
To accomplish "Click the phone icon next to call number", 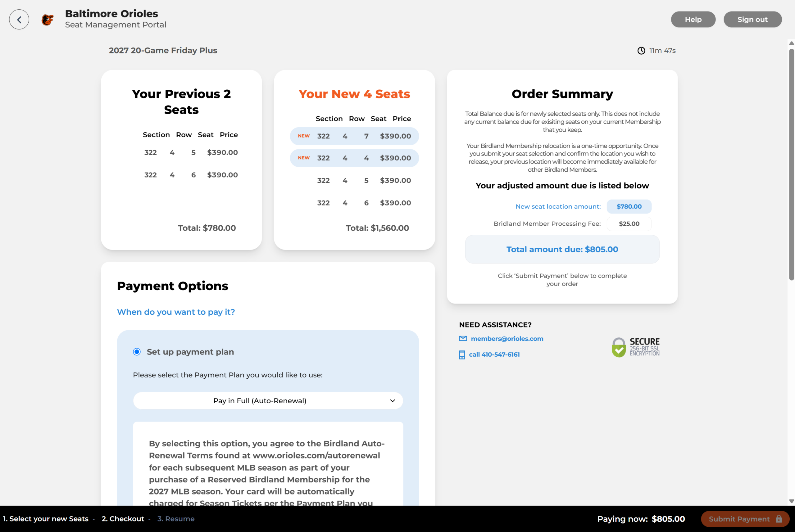I will [x=462, y=355].
